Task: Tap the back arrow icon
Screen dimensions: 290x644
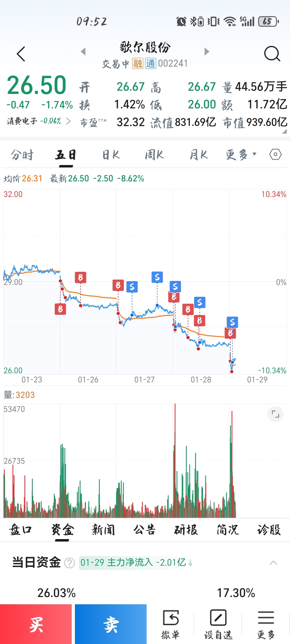Action: coord(21,54)
